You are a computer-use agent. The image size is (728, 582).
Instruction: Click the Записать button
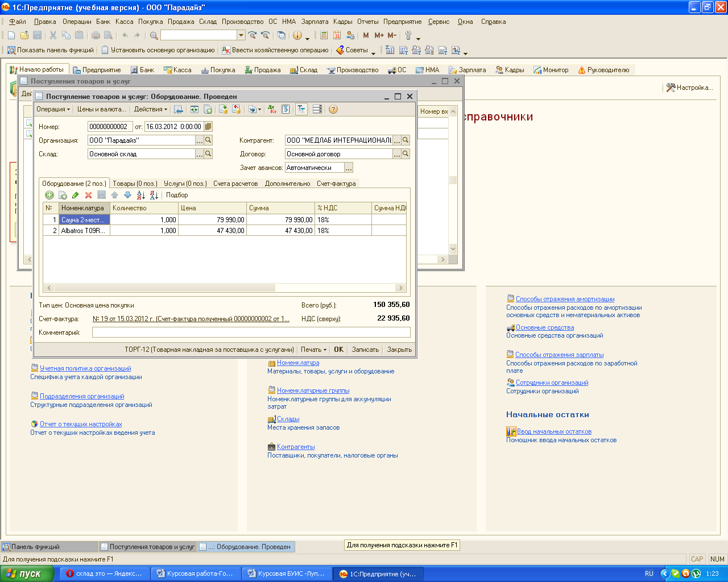(x=365, y=350)
